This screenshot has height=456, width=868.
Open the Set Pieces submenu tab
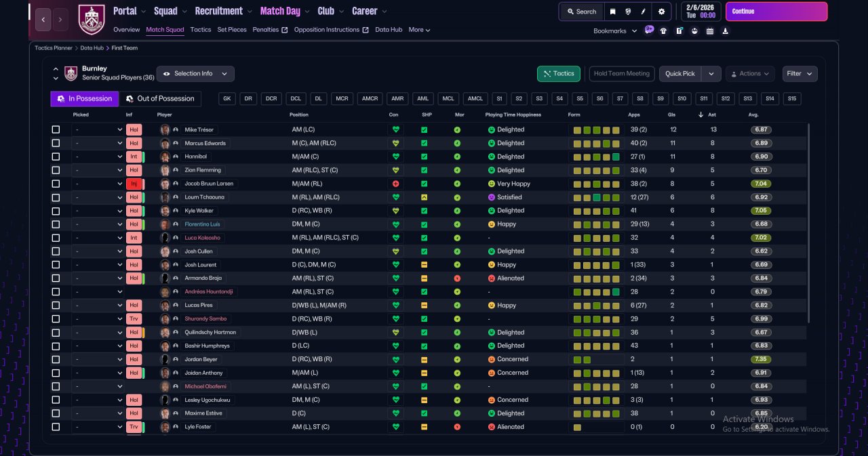coord(232,30)
